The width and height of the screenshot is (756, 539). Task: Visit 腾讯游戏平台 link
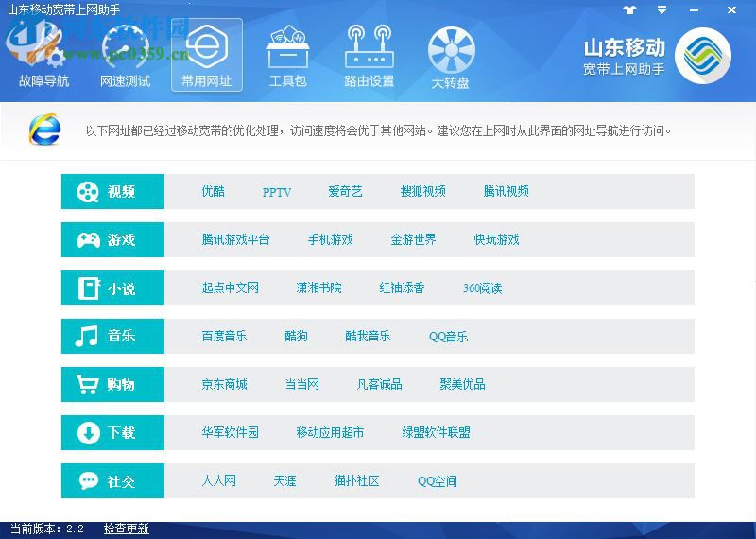(235, 240)
